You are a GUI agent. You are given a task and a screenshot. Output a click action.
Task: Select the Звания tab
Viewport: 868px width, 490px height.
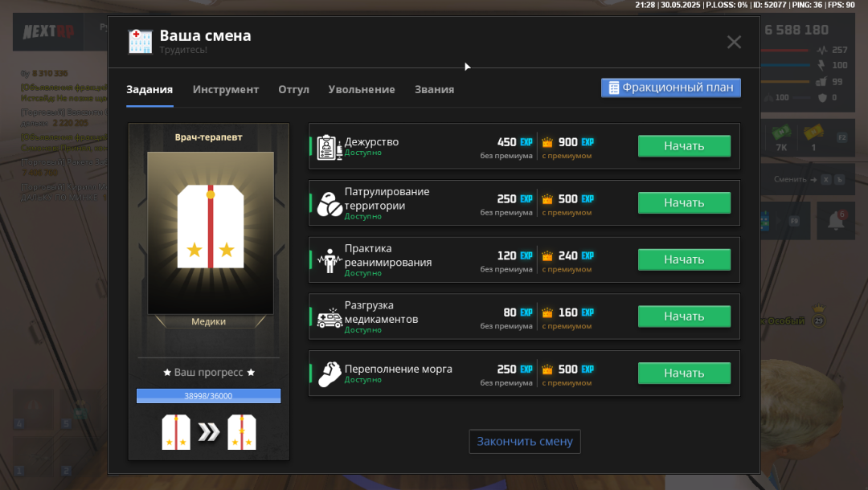(434, 89)
